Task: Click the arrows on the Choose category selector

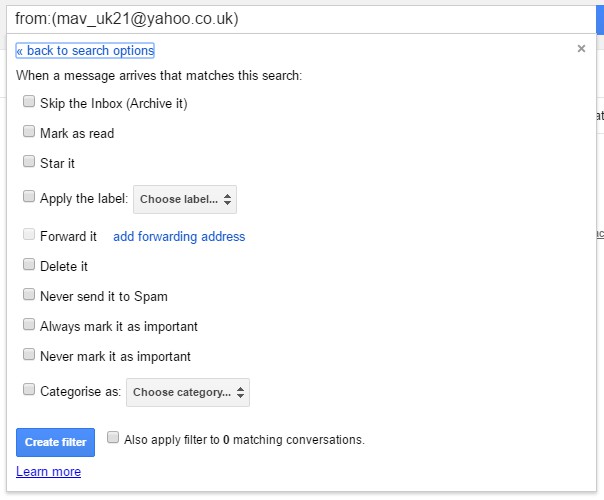Action: point(241,392)
